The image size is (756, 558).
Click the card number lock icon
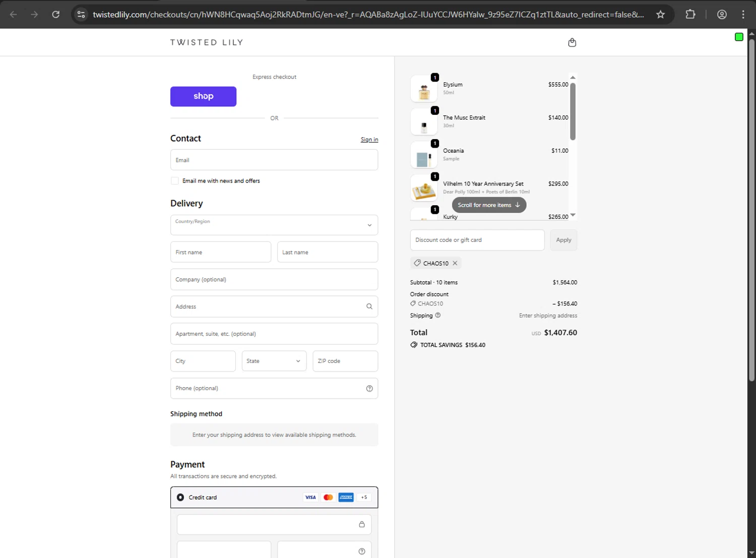click(x=362, y=524)
